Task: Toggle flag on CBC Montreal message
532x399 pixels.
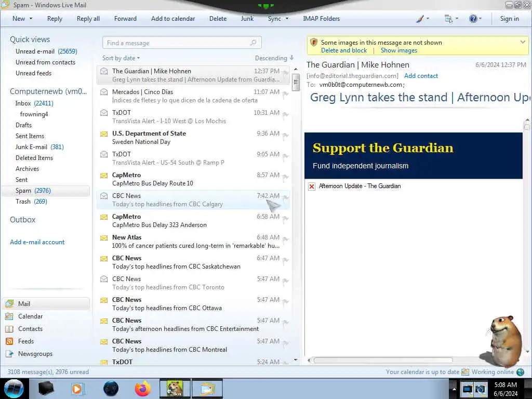Action: [x=286, y=343]
